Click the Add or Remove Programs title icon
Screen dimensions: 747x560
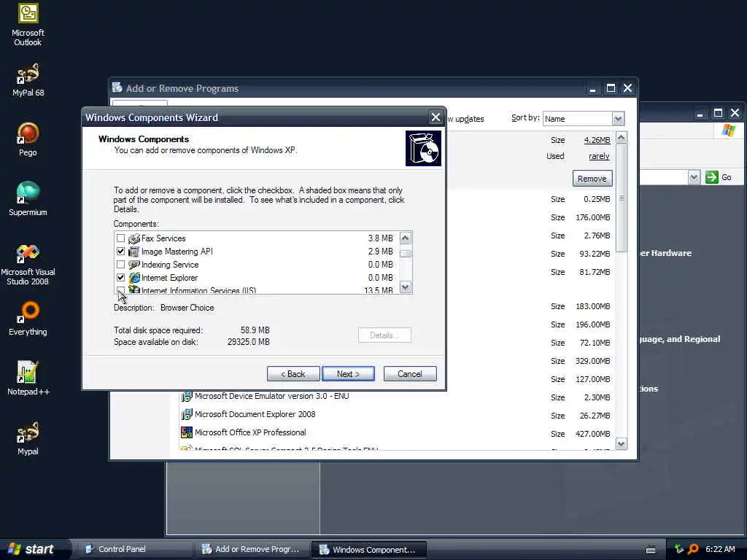(117, 87)
